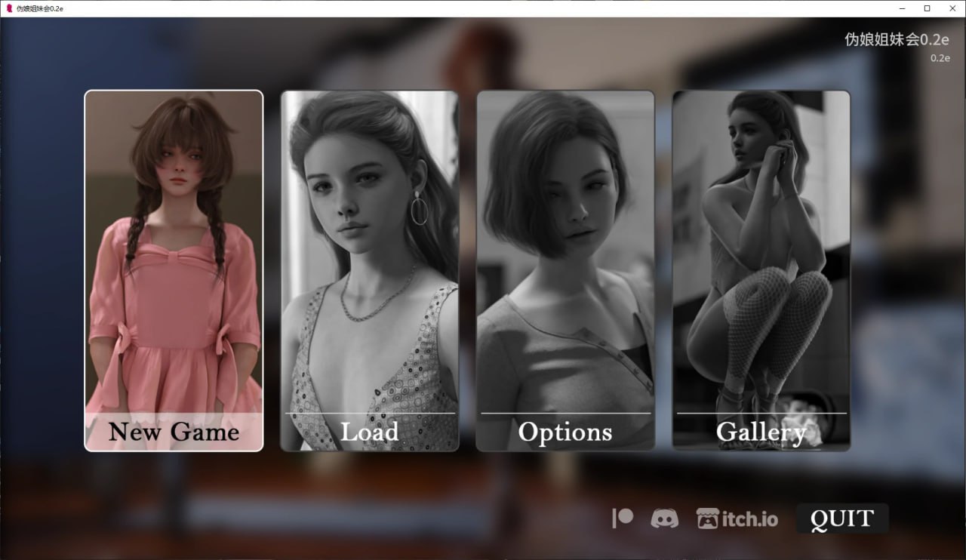Click the New Game text label

point(174,431)
